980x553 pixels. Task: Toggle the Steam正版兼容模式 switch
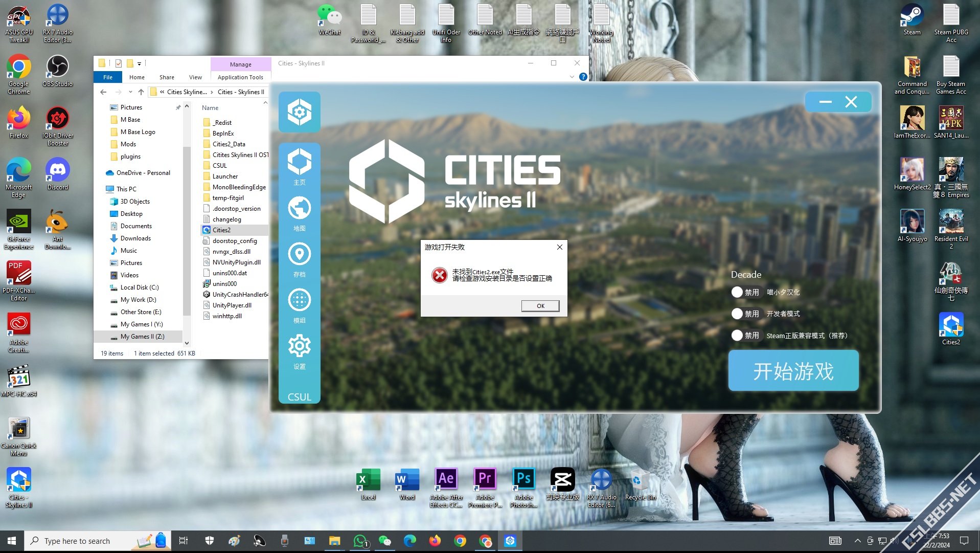coord(737,336)
